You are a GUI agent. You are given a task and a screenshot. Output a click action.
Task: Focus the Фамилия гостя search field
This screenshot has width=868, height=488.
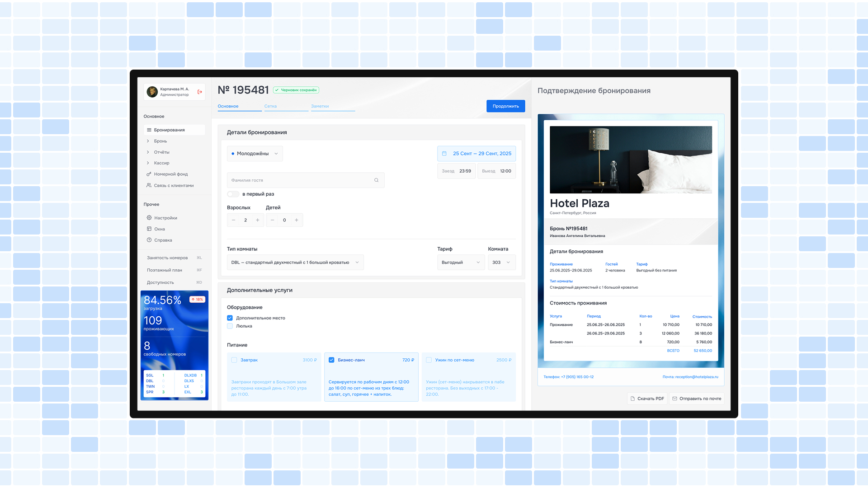306,180
